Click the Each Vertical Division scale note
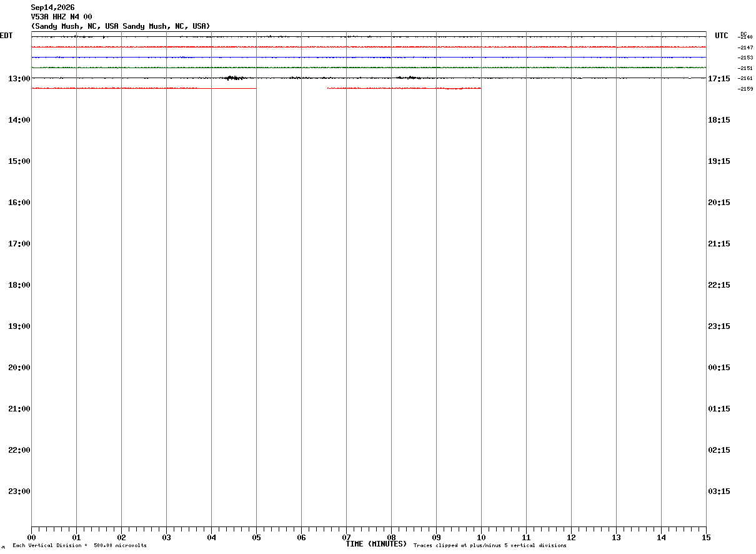Image resolution: width=756 pixels, height=554 pixels. [x=79, y=546]
